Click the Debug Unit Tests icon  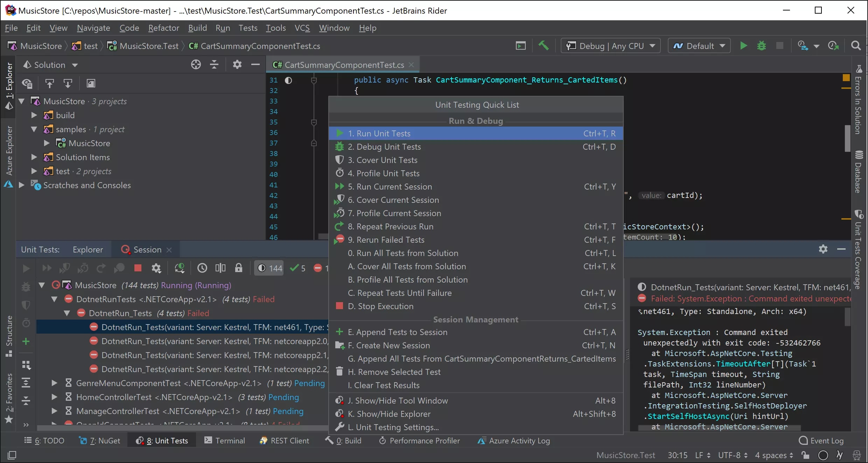pyautogui.click(x=339, y=146)
